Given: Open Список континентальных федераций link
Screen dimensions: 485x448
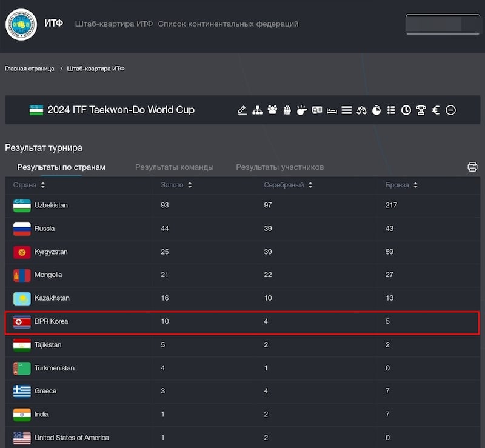Looking at the screenshot, I should [229, 24].
